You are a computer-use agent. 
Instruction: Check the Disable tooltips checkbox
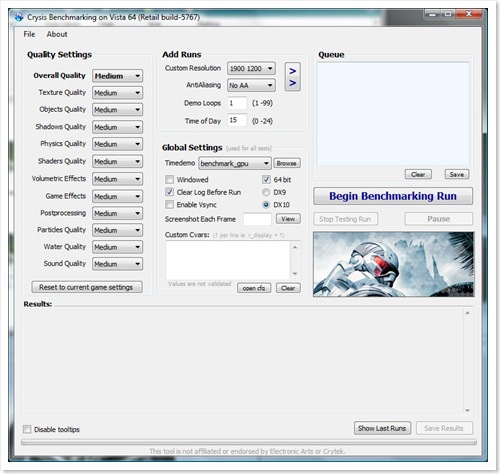27,429
